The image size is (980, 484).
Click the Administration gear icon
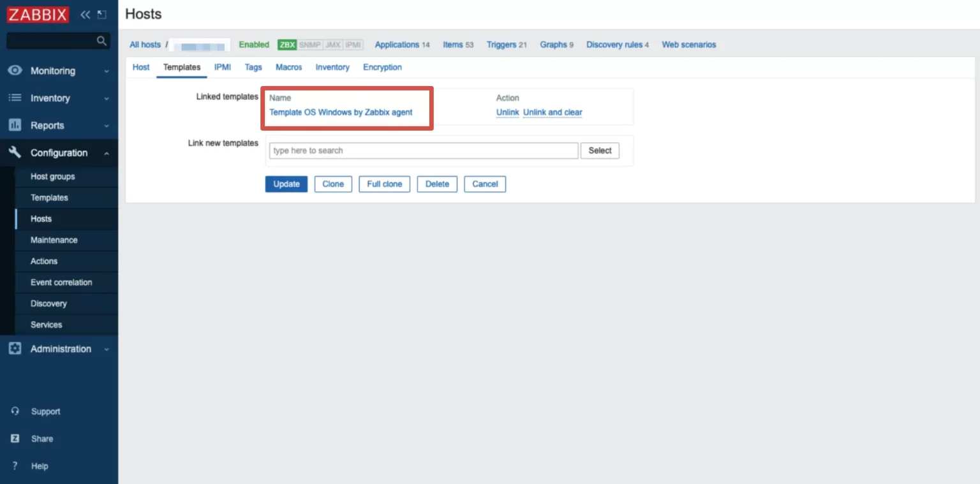15,349
